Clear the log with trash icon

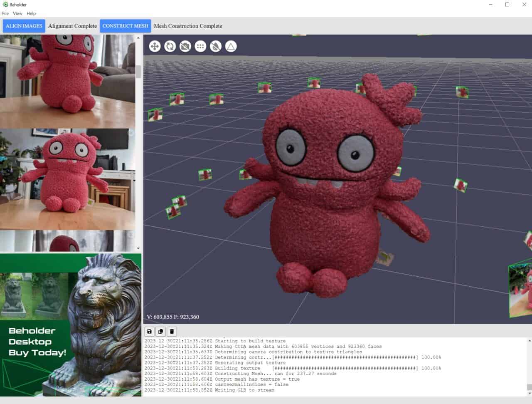[x=172, y=332]
